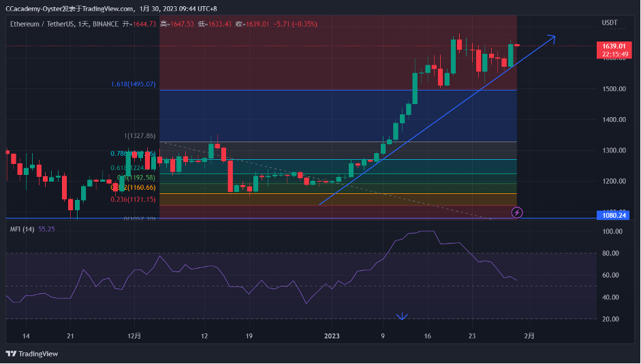Click the 1500.00 tick on price axis

click(613, 89)
